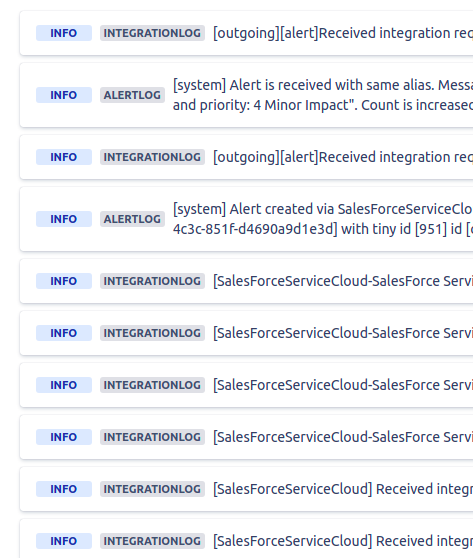473x558 pixels.
Task: Open the '[system] Alert created via SalesForceServiceClo' message
Action: (x=323, y=209)
